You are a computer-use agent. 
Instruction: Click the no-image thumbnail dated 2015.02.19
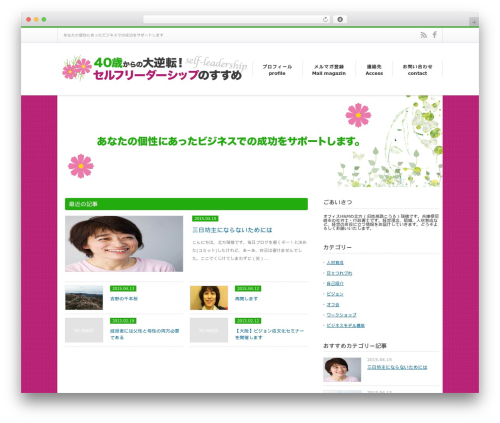pos(84,330)
